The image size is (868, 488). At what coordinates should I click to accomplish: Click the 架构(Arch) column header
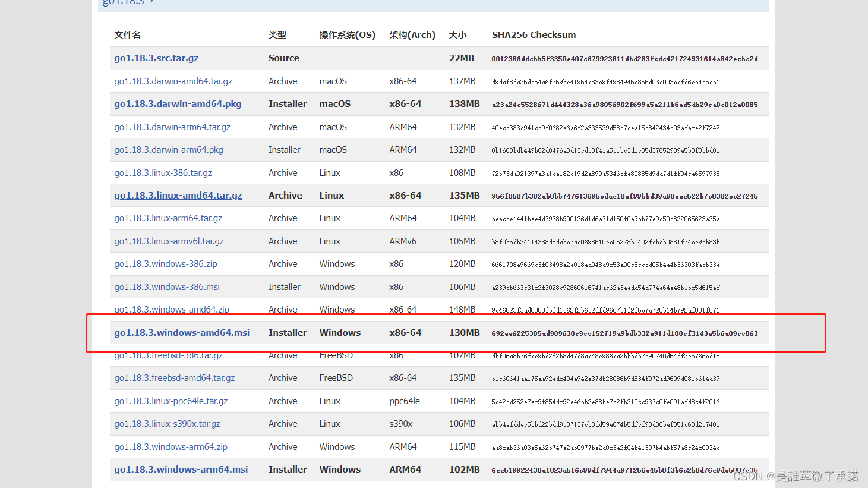tap(412, 35)
